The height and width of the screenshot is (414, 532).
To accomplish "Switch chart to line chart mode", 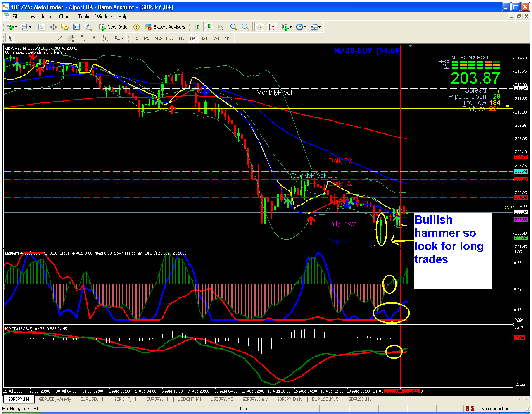I will tap(220, 27).
